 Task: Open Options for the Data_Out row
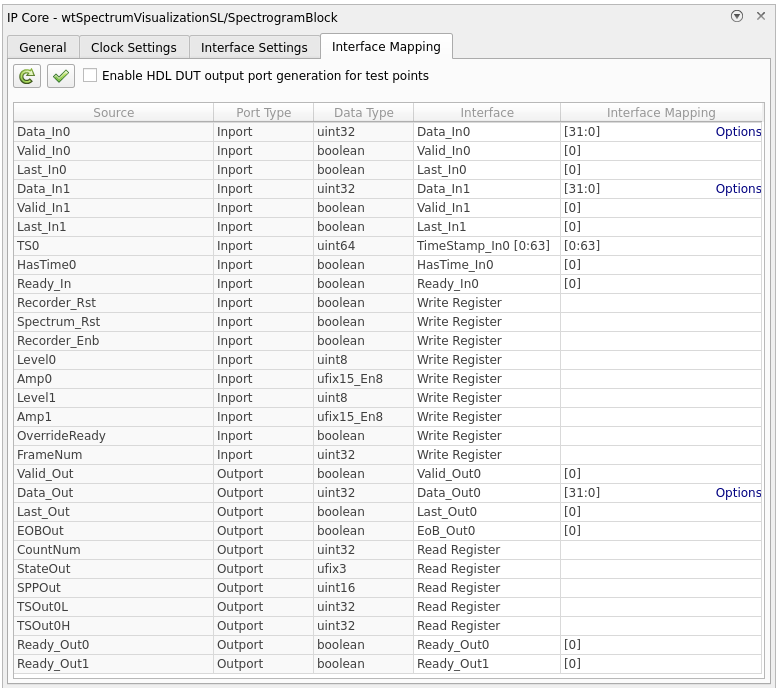pos(738,493)
